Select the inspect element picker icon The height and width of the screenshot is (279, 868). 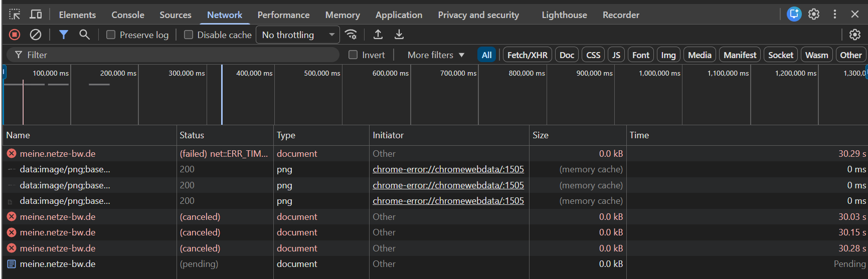click(x=15, y=15)
